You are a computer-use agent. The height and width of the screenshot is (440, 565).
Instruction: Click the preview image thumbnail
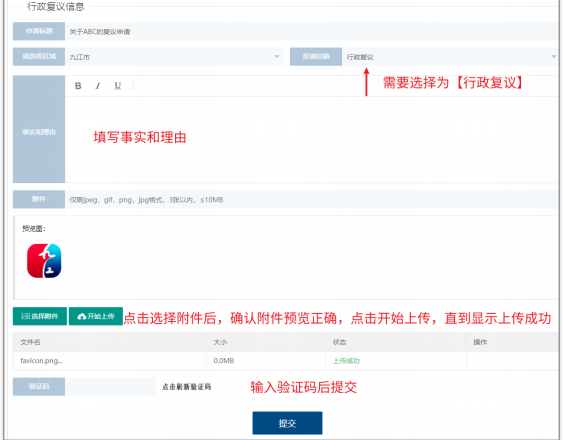(44, 261)
